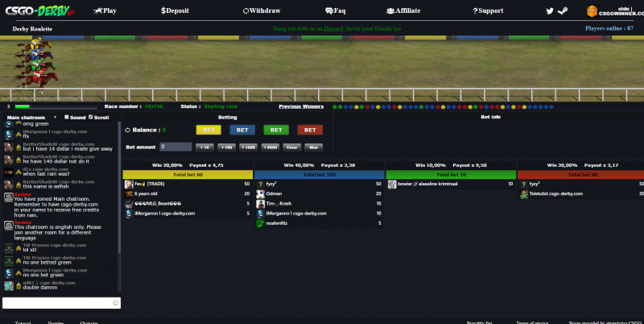Click first System message avatar icon
This screenshot has width=644, height=324.
tap(8, 197)
